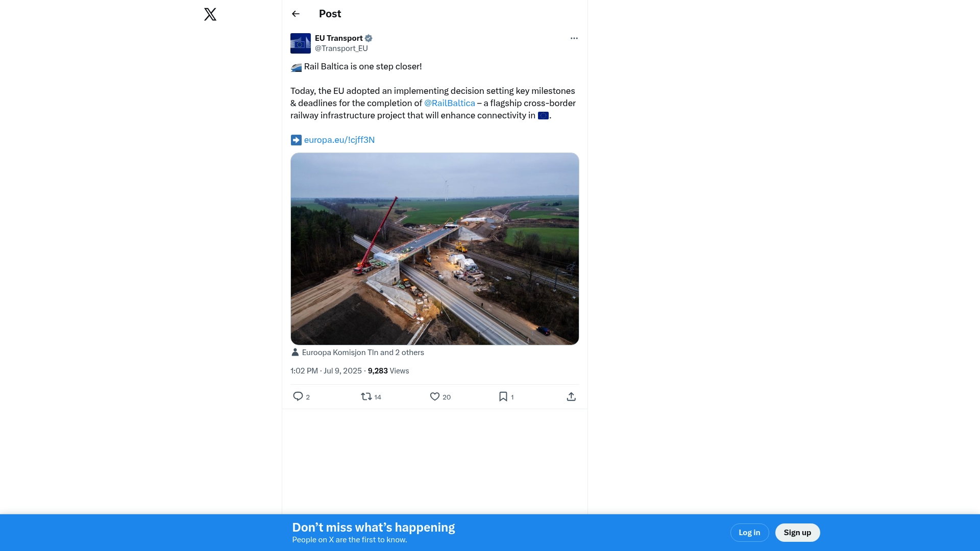Repost the post with the retweet icon
980x551 pixels.
click(366, 396)
